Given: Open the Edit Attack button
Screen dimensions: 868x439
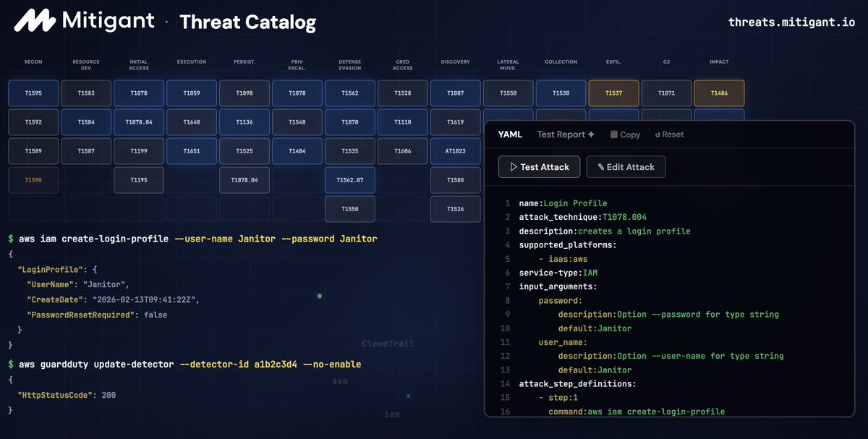Looking at the screenshot, I should coord(626,167).
